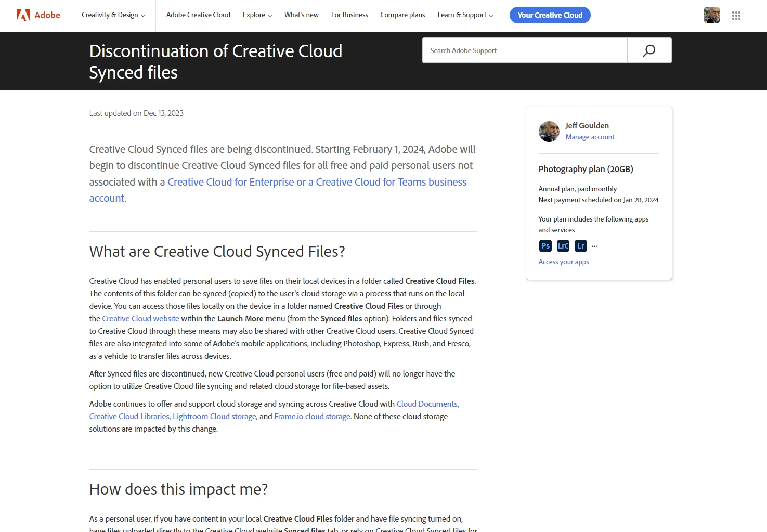This screenshot has height=532, width=767.
Task: Click the Jeff Goulden name text
Action: [x=587, y=126]
